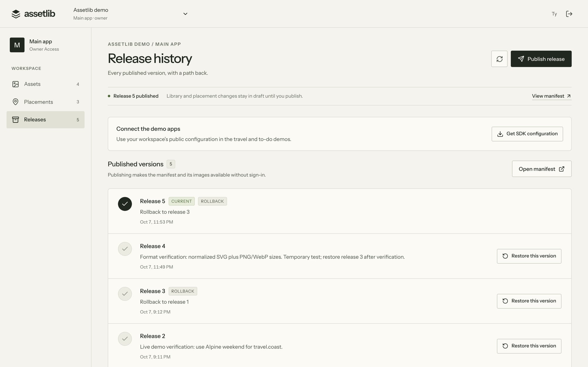Restore Release 2 version

[x=529, y=346]
